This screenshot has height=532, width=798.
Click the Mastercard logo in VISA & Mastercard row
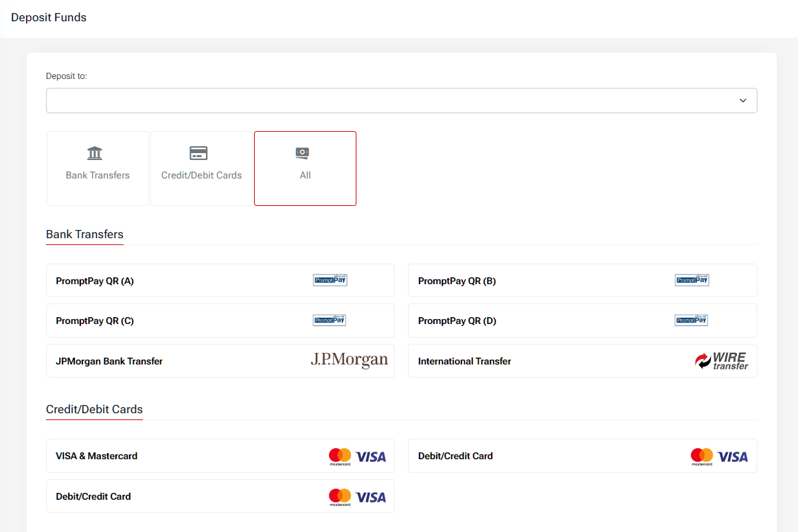340,456
